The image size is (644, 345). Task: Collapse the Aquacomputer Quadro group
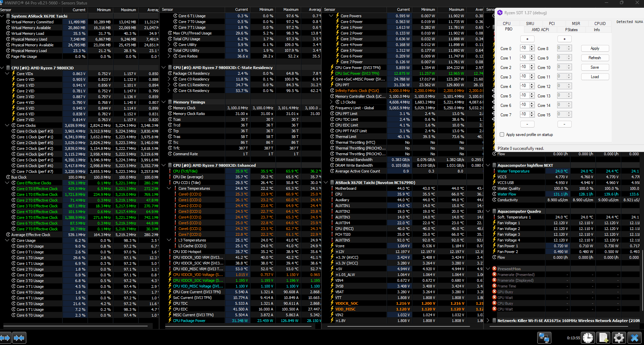(x=488, y=211)
